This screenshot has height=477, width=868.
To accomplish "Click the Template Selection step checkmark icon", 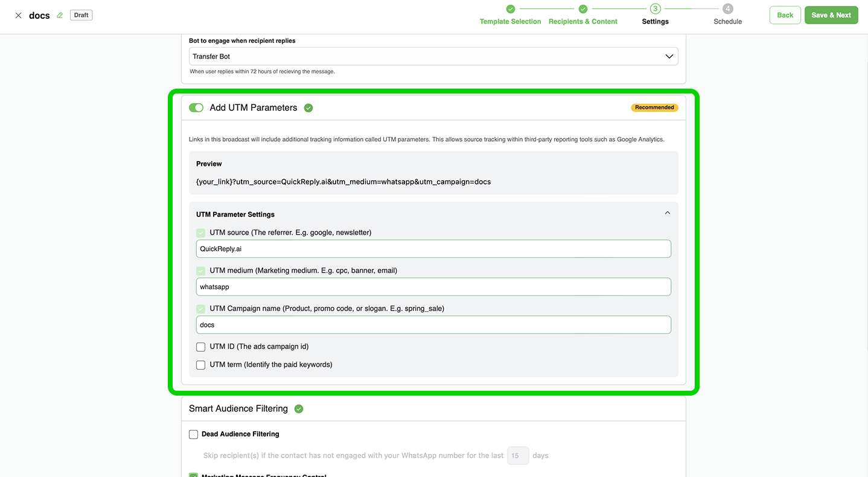I will pyautogui.click(x=510, y=9).
